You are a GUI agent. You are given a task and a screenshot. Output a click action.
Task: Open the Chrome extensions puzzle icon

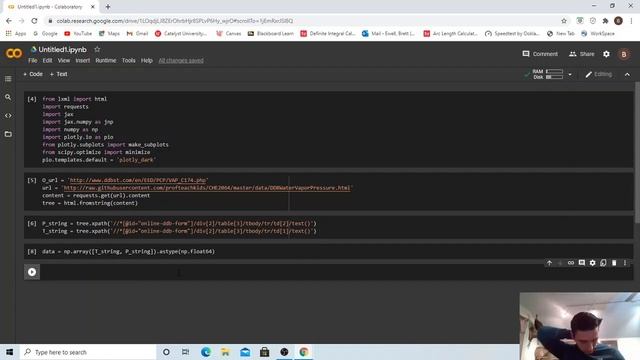pos(605,21)
